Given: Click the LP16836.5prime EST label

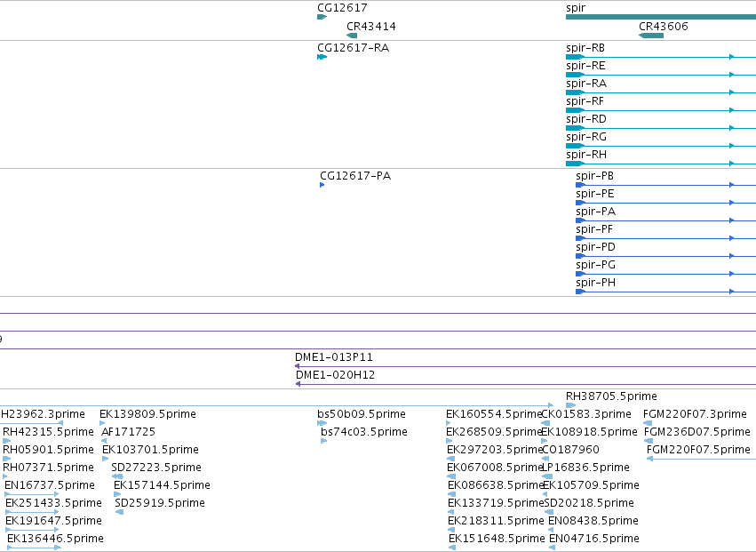Looking at the screenshot, I should (585, 468).
